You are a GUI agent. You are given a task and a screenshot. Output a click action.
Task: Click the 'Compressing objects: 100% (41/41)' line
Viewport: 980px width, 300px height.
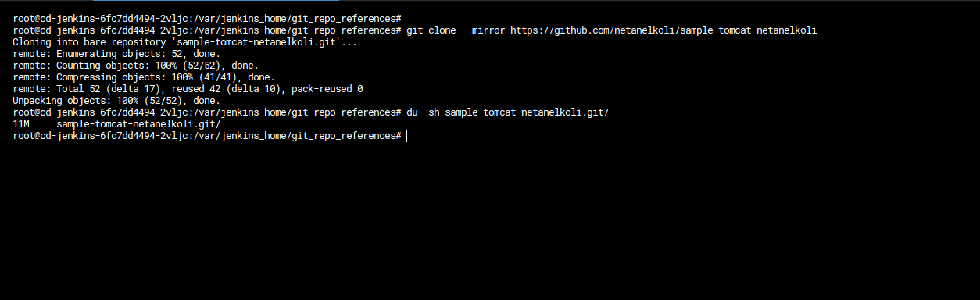[144, 77]
